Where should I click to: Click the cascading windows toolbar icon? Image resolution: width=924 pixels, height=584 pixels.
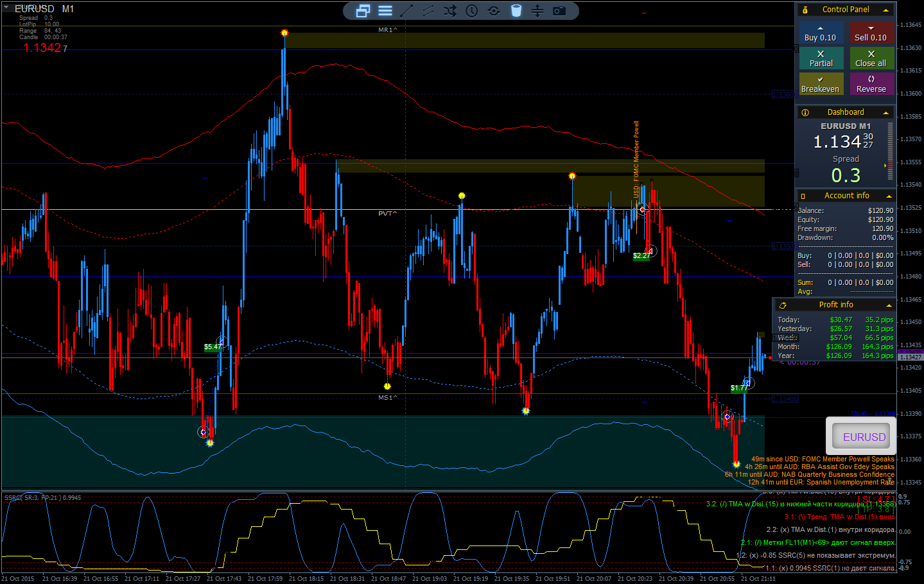(363, 11)
